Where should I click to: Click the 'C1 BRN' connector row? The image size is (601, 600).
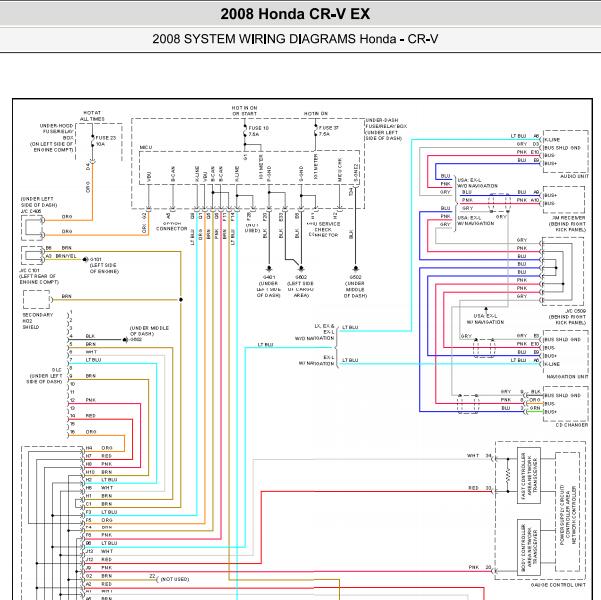click(99, 504)
